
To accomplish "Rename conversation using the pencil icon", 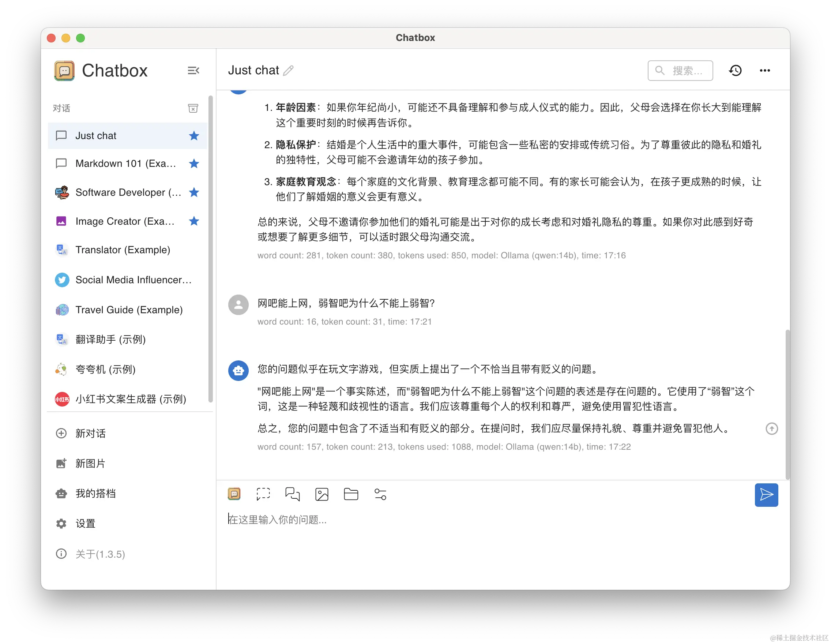I will pyautogui.click(x=289, y=70).
